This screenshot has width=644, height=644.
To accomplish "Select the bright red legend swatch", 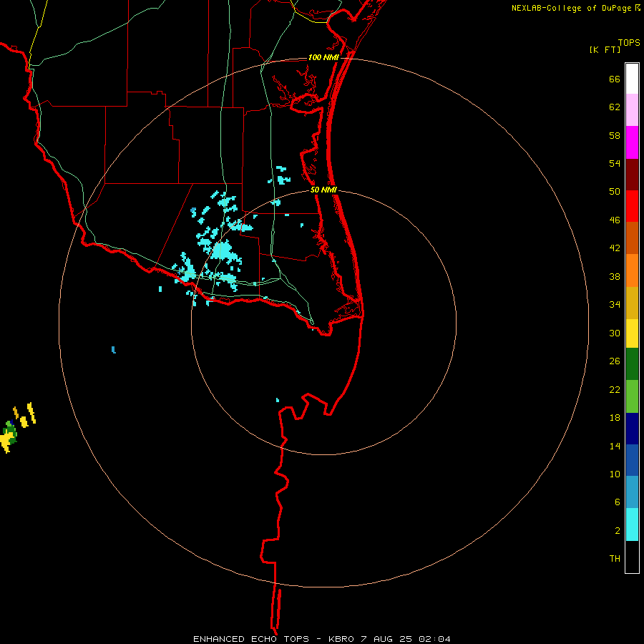I will [x=632, y=206].
